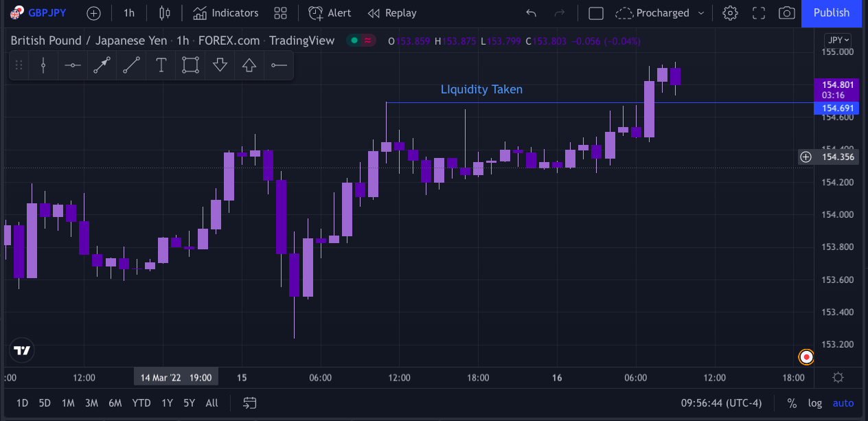
Task: Select the 1M date range
Action: coord(68,403)
